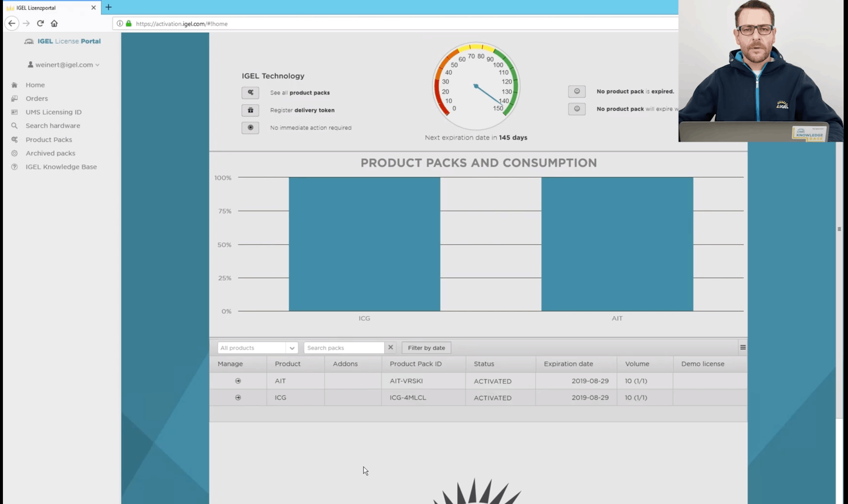The image size is (848, 504).
Task: Click the UMS Licensing ID card icon
Action: click(x=14, y=112)
